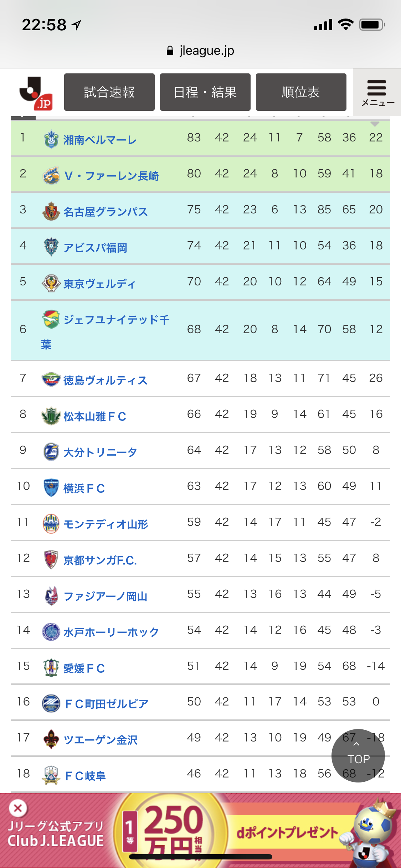Click the Shonan Bellmare team crest
Screen dimensions: 401x868
[51, 139]
